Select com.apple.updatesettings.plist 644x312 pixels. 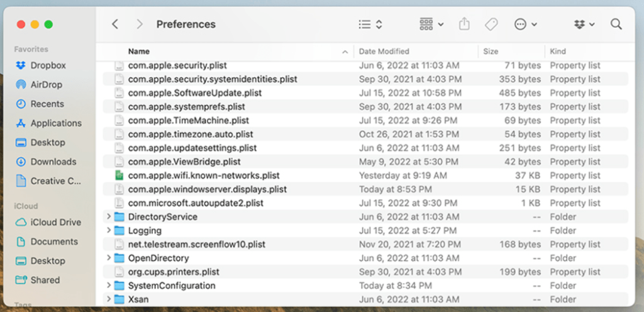click(192, 148)
